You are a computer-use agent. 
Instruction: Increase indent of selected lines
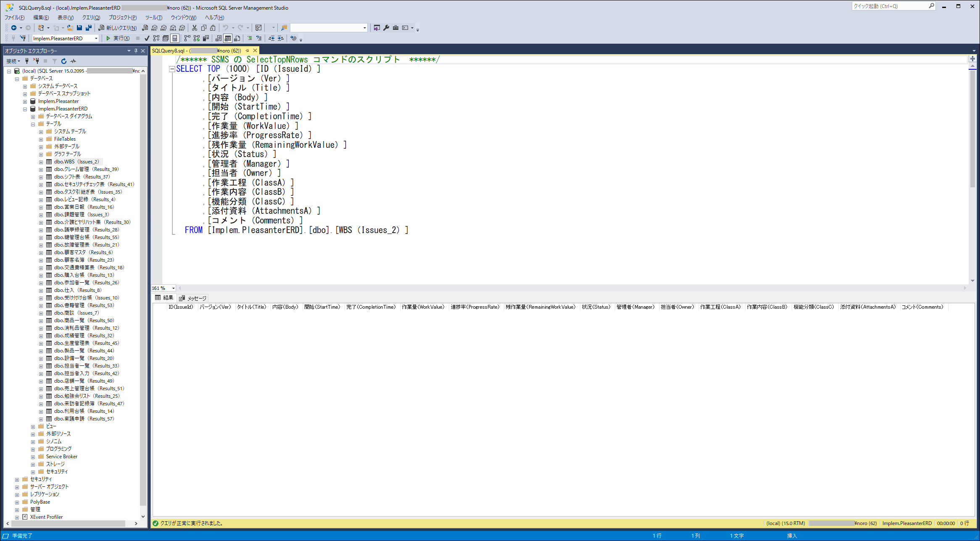pyautogui.click(x=281, y=38)
